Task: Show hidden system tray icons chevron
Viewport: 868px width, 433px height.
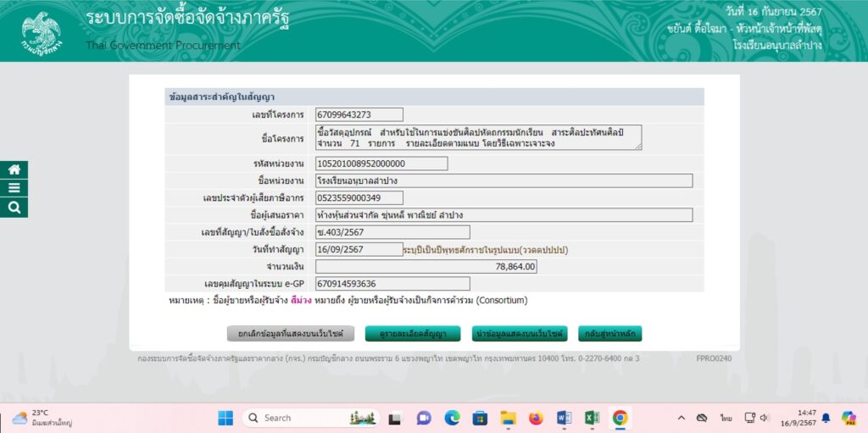Action: (681, 418)
